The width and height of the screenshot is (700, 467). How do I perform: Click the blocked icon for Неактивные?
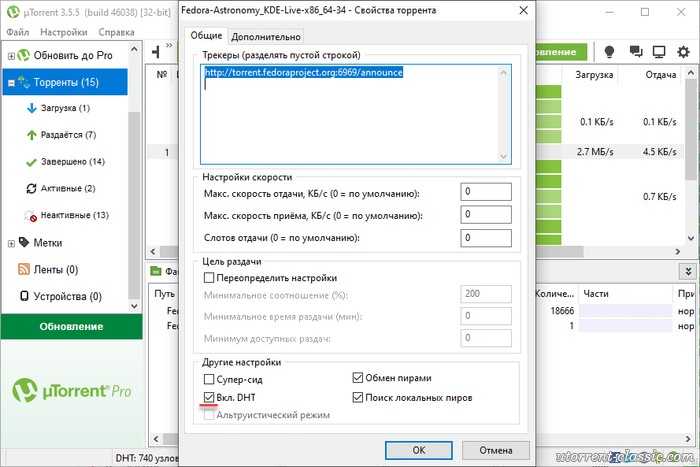pos(31,216)
